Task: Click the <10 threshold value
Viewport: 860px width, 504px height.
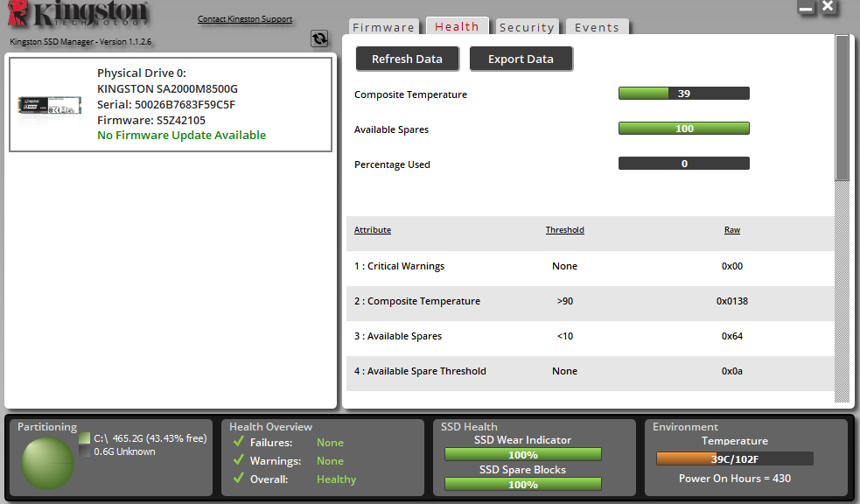Action: (x=565, y=336)
